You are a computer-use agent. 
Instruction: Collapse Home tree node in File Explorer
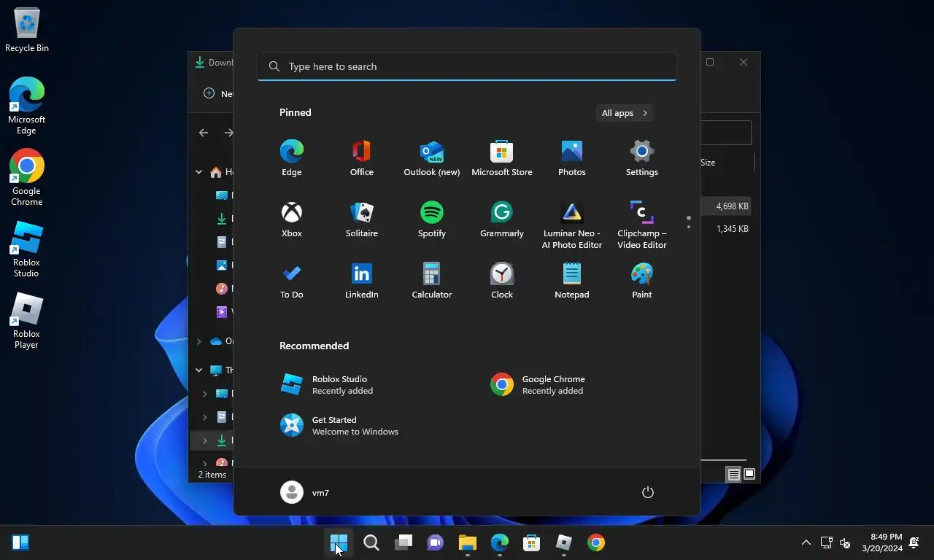point(198,172)
